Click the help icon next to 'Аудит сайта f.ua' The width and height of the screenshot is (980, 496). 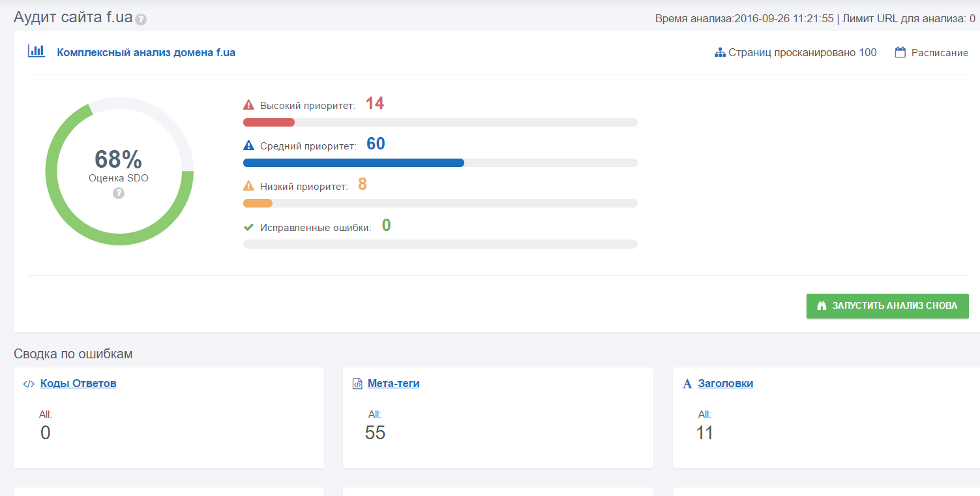point(141,20)
